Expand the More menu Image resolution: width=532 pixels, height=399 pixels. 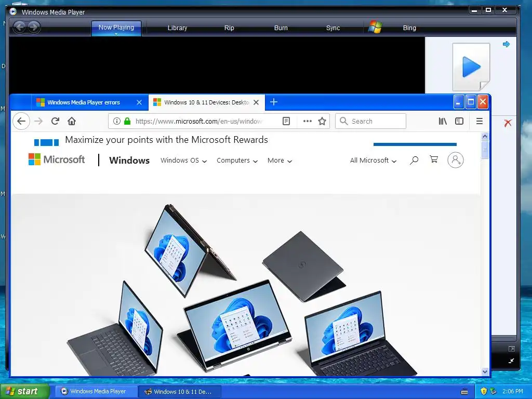click(x=280, y=160)
